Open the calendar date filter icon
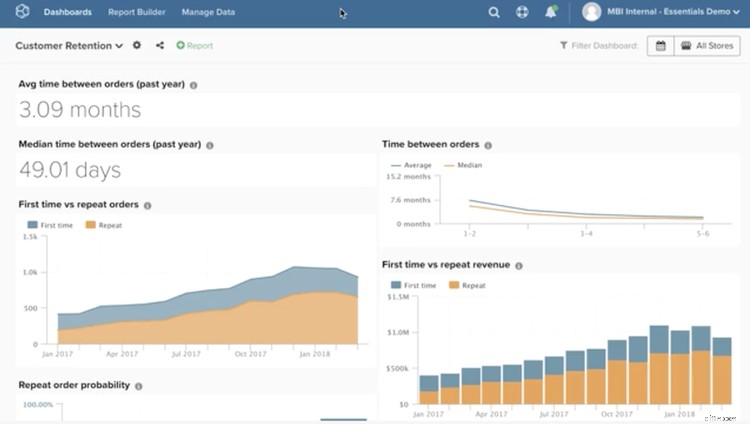This screenshot has height=424, width=750. [x=660, y=45]
